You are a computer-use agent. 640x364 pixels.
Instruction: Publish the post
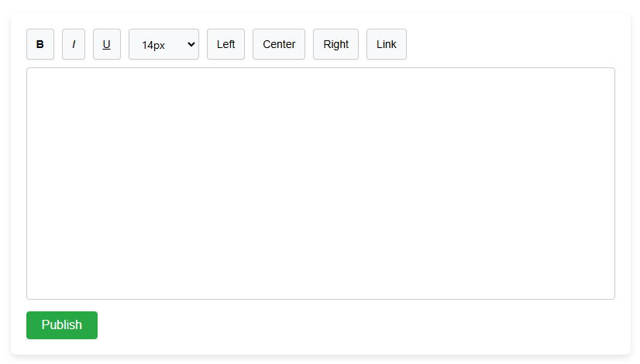coord(62,325)
